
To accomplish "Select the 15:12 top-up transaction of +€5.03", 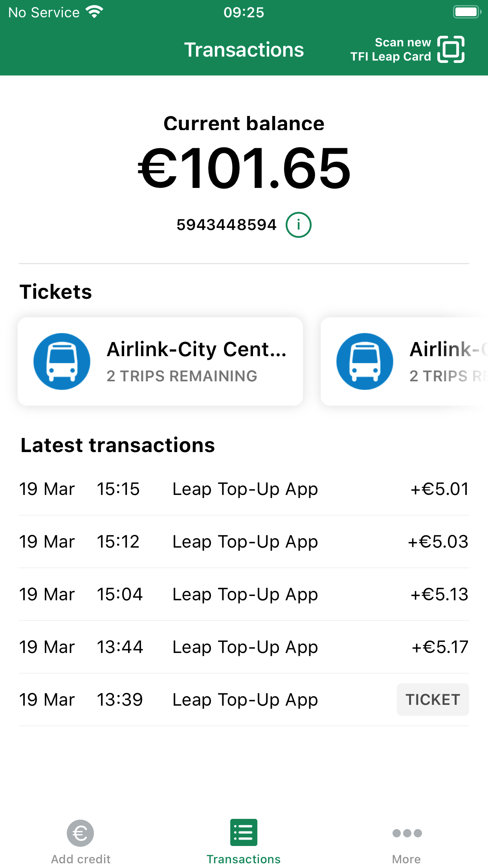I will click(x=244, y=542).
